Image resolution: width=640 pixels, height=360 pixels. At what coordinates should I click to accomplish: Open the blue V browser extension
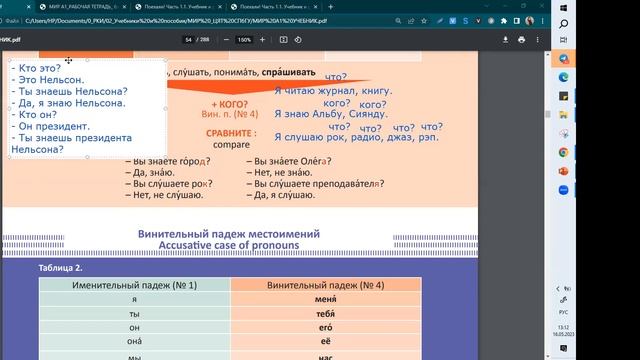(x=452, y=21)
